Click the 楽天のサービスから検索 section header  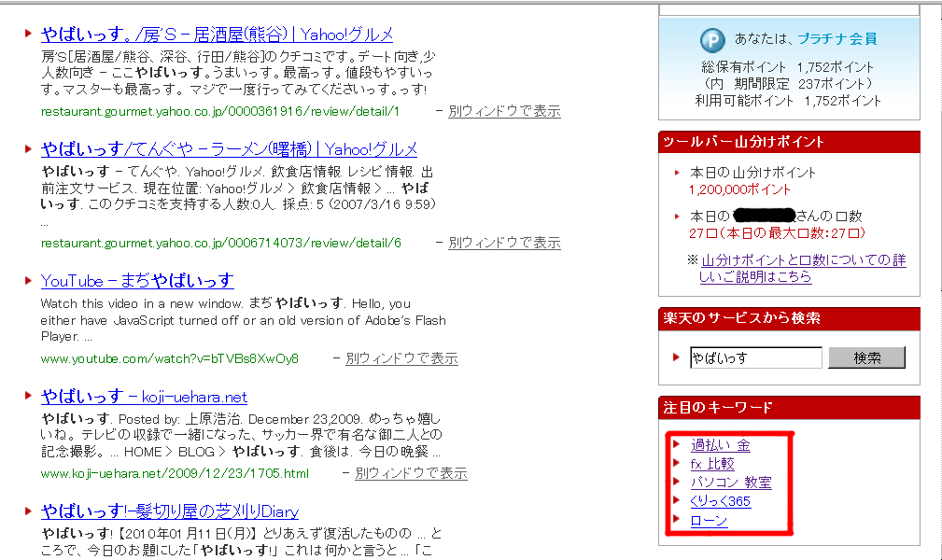789,318
